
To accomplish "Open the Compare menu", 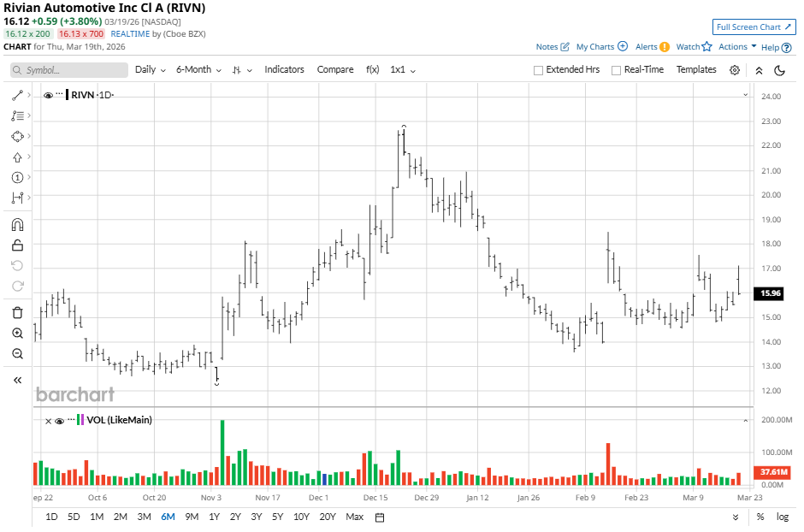I will pos(334,69).
